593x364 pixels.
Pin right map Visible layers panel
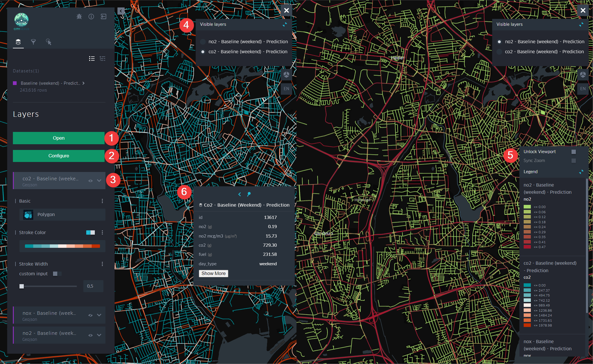581,25
